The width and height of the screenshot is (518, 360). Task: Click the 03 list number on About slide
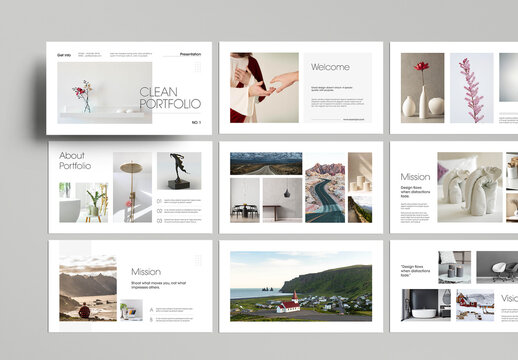(x=159, y=221)
